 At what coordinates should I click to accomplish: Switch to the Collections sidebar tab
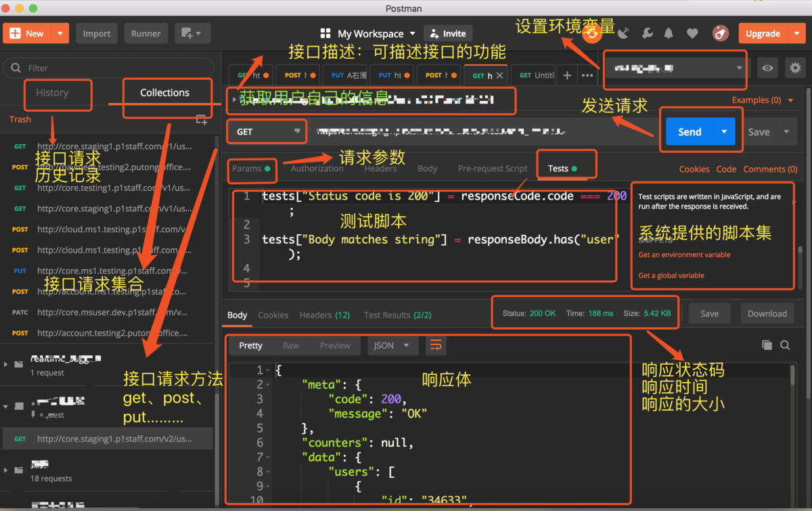164,93
